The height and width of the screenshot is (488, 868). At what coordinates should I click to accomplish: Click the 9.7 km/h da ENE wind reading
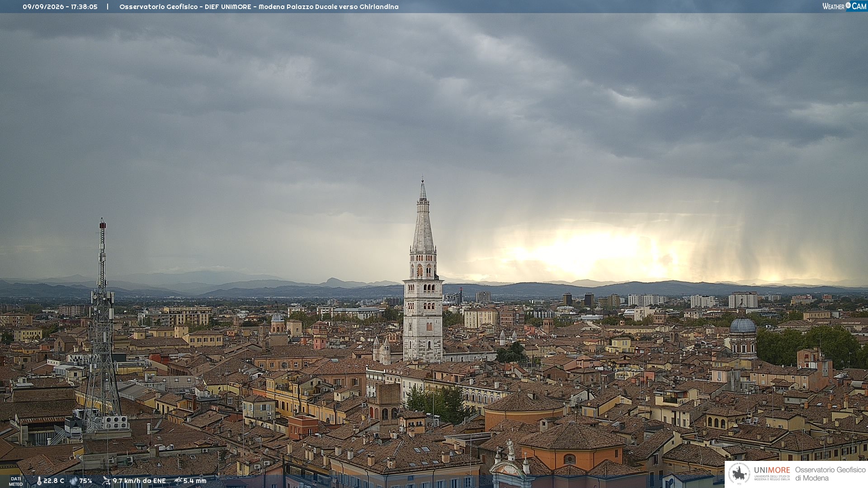(139, 481)
